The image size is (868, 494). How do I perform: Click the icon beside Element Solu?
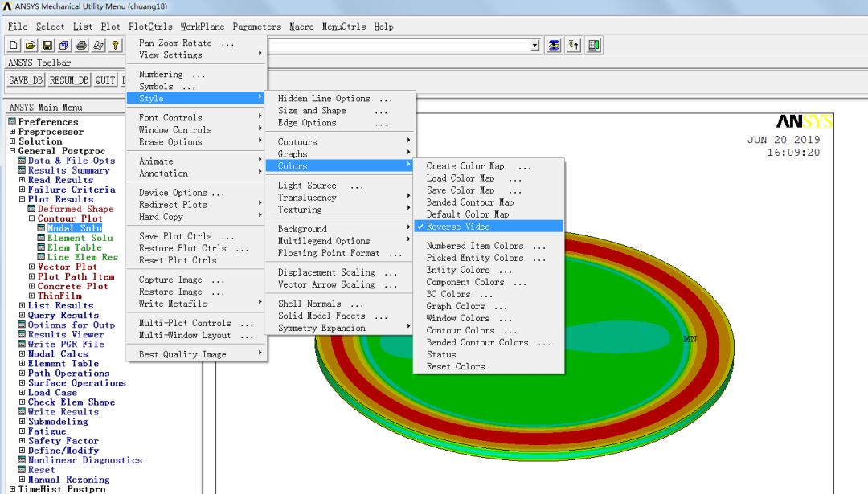click(x=42, y=238)
